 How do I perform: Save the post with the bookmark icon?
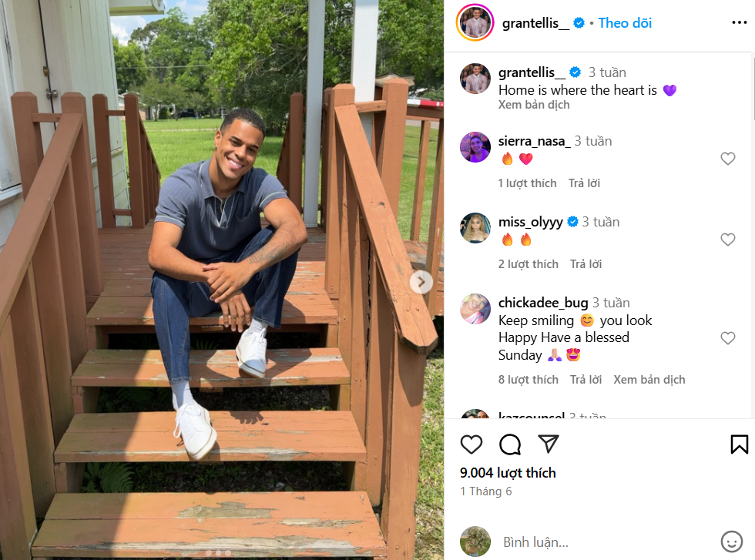click(739, 444)
